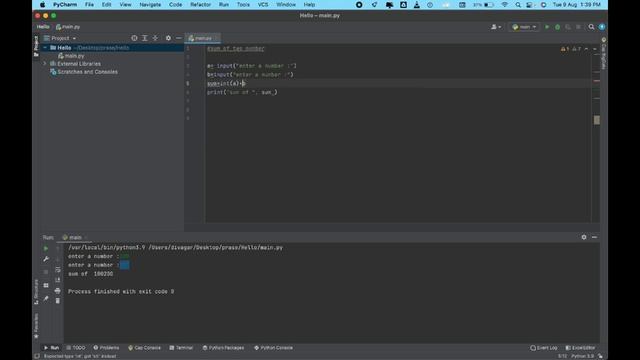Click the main.py path link in console output
The height and width of the screenshot is (360, 640).
click(x=216, y=248)
